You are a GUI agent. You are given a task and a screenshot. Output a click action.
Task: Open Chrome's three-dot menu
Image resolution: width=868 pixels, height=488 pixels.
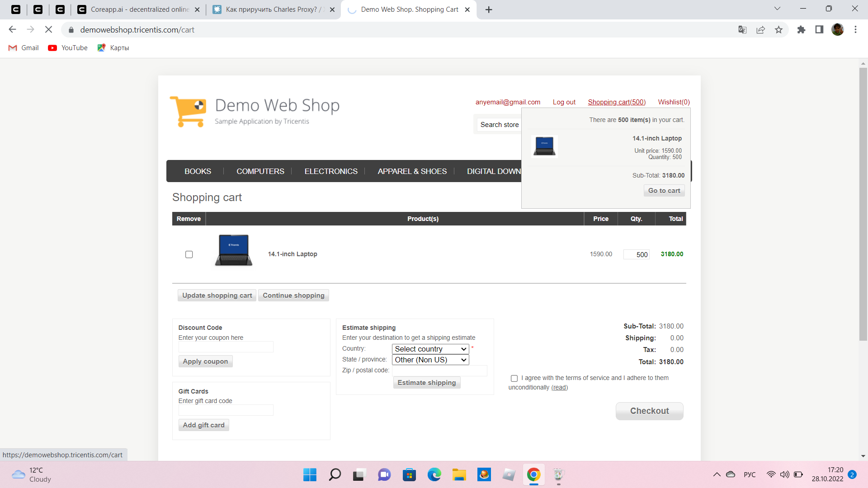pos(855,30)
